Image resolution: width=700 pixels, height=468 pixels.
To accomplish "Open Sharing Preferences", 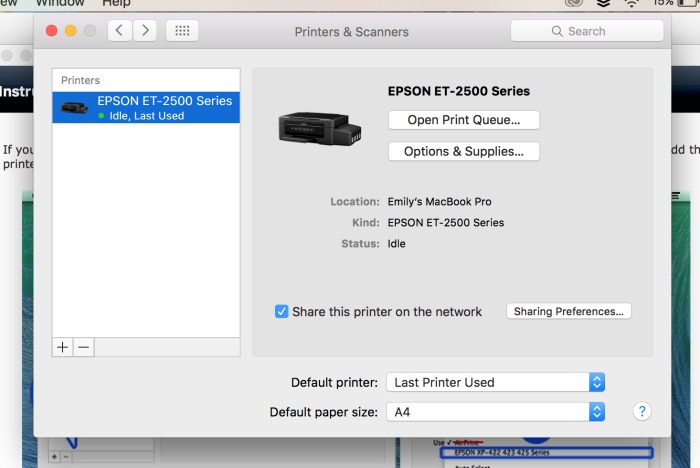I will (569, 311).
